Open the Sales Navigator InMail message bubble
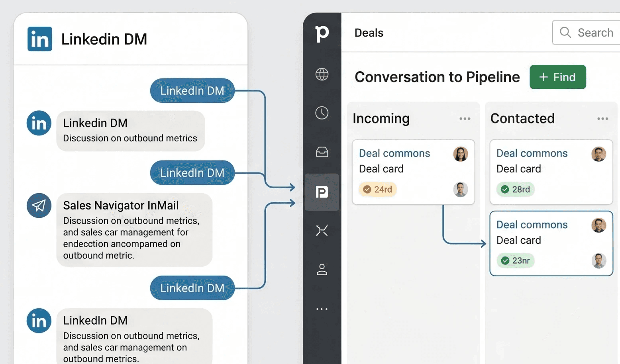The width and height of the screenshot is (620, 364). [134, 230]
